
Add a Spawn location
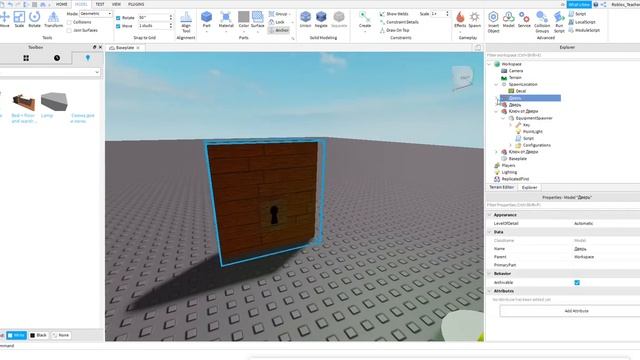[x=475, y=19]
